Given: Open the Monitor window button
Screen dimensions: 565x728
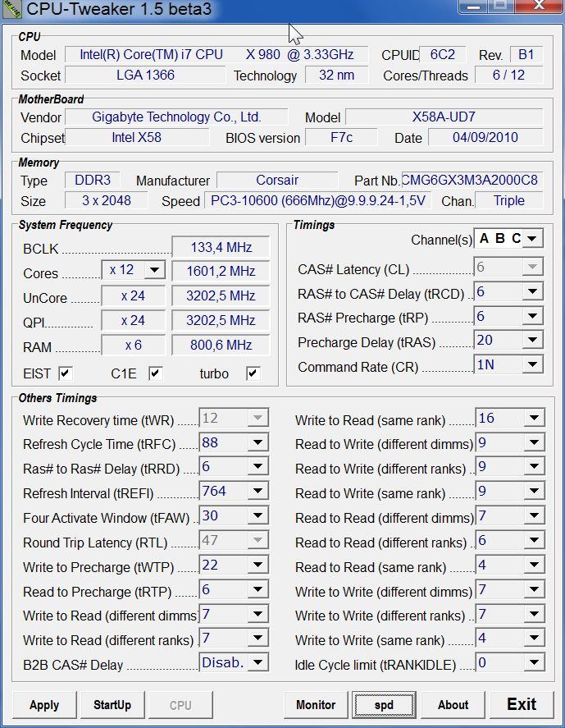Looking at the screenshot, I should (316, 705).
